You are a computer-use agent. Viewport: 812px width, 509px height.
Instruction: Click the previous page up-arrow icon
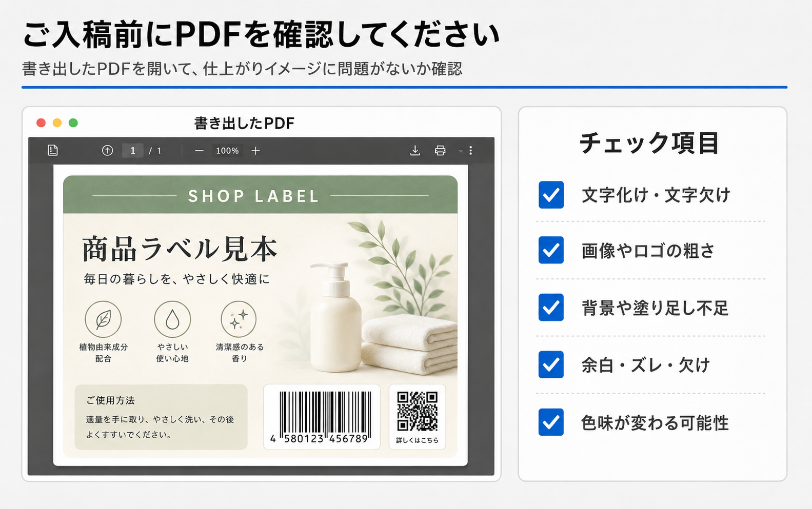point(107,150)
